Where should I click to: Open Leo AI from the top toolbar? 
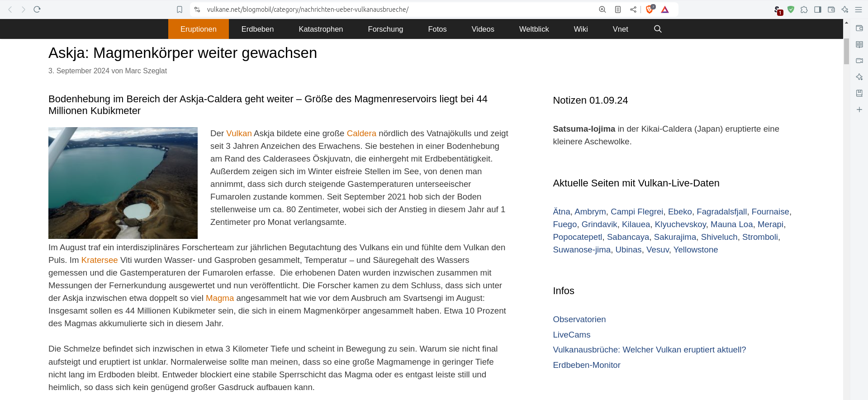point(845,10)
